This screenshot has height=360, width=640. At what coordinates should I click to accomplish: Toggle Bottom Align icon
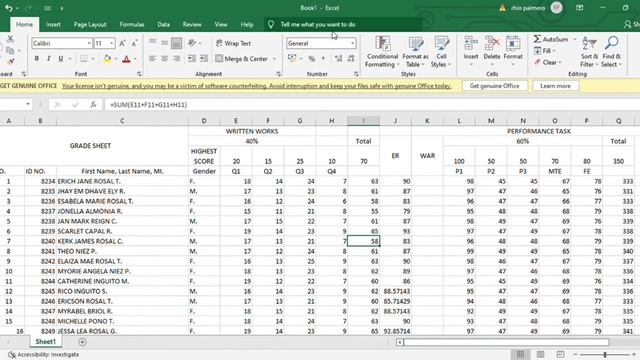tap(176, 42)
